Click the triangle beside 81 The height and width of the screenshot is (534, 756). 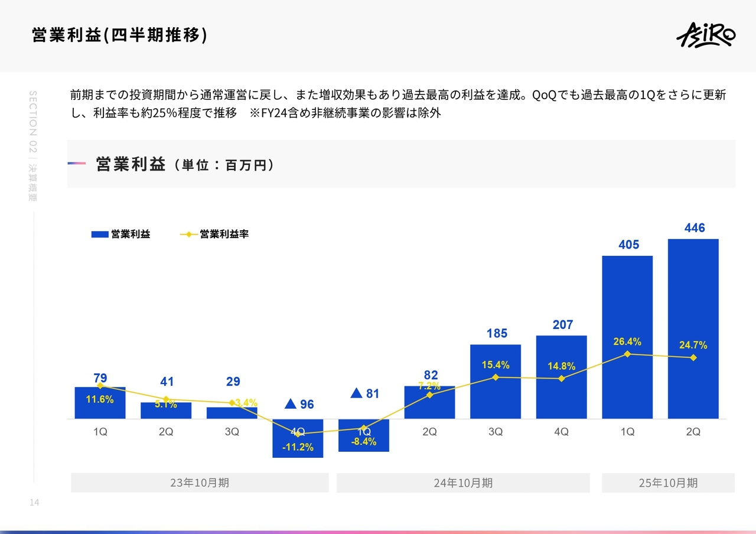pyautogui.click(x=356, y=393)
